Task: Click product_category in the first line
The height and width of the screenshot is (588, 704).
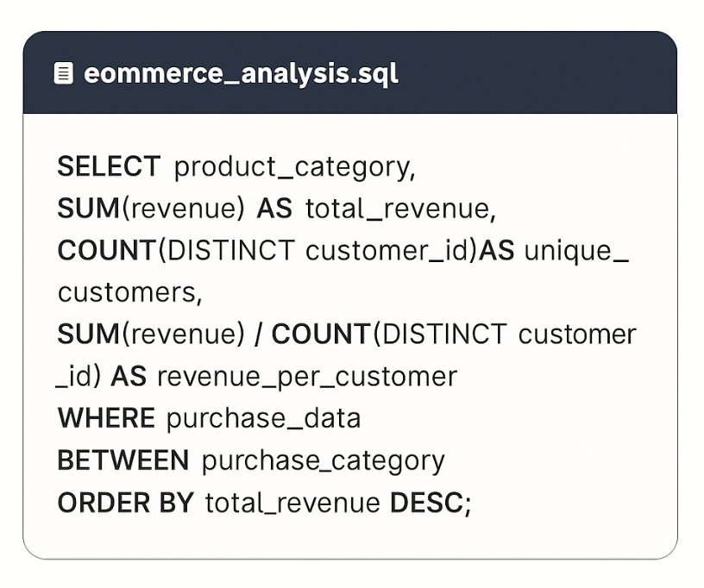Action: [294, 168]
